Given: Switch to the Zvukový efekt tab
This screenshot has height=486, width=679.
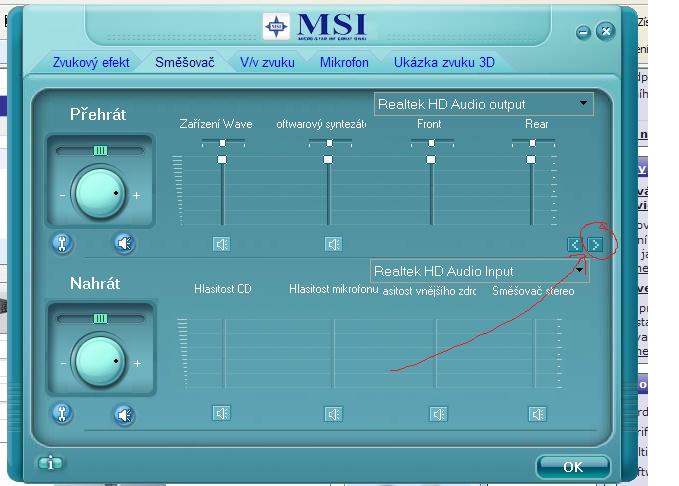Looking at the screenshot, I should tap(91, 62).
